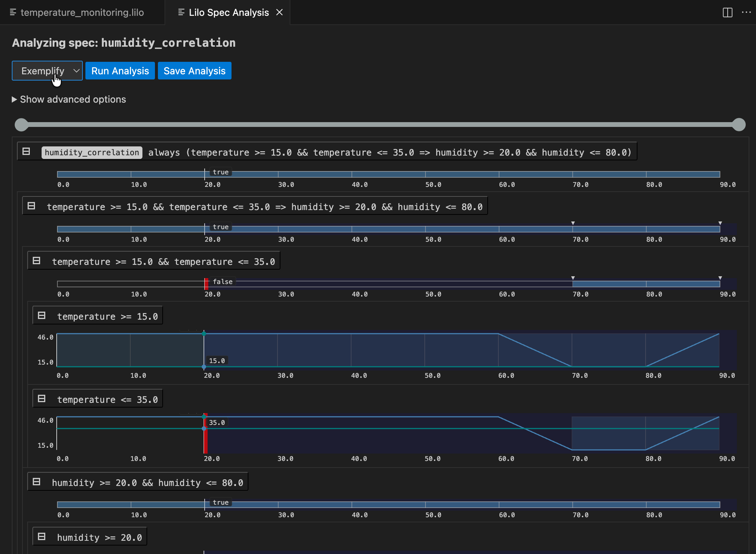This screenshot has width=756, height=554.
Task: Collapse temperature >= 15.0 && temperature <= 35.0 row
Action: pos(36,261)
